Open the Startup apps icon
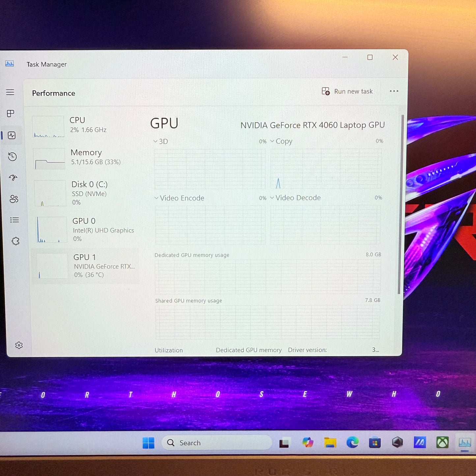The image size is (476, 476). click(x=13, y=178)
